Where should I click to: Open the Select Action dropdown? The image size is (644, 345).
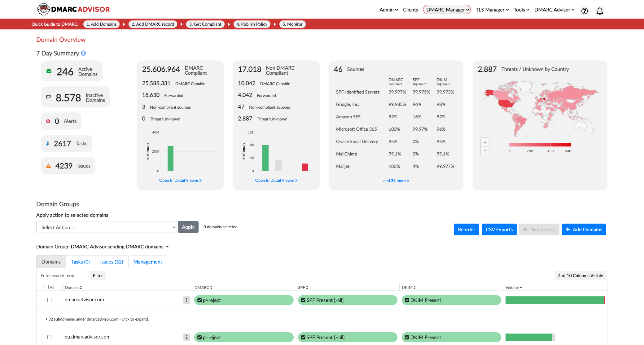106,227
